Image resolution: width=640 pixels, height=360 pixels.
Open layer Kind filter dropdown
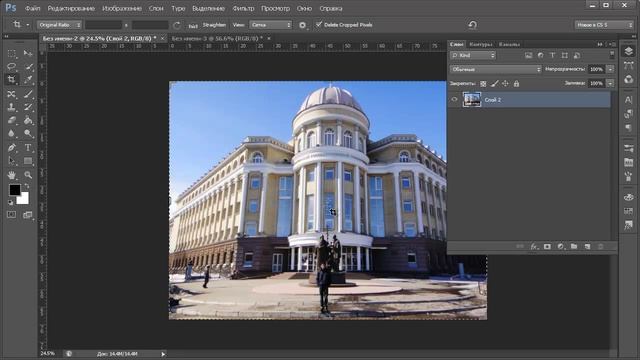tap(473, 56)
